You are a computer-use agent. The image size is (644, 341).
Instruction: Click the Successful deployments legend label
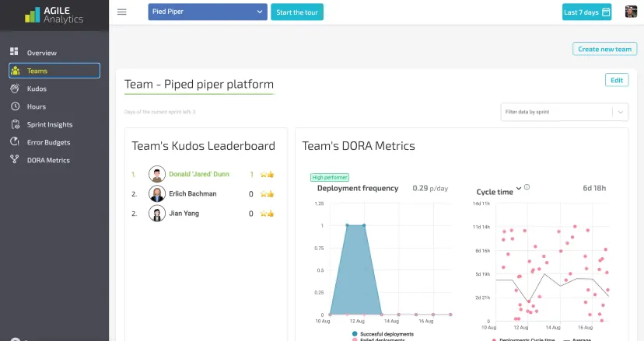pos(387,334)
